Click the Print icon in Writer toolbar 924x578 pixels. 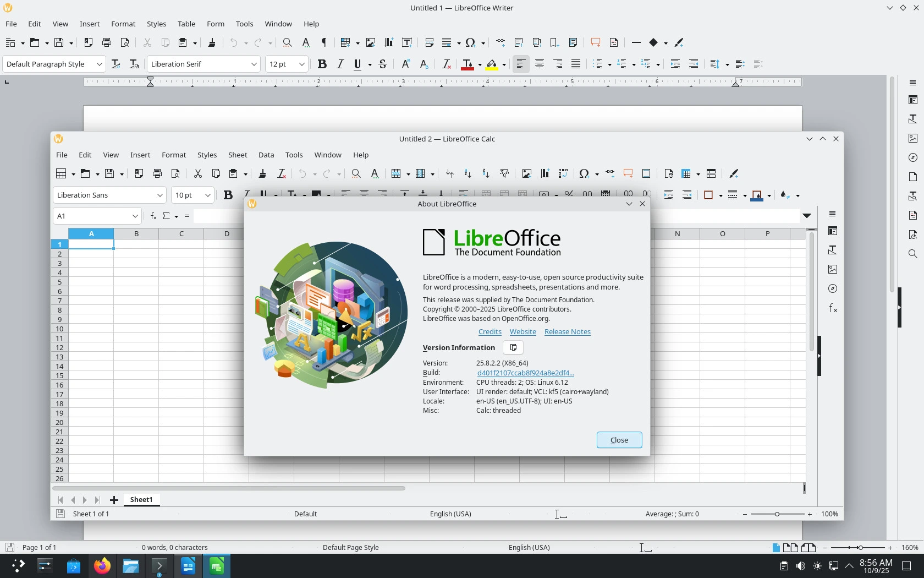coord(107,42)
